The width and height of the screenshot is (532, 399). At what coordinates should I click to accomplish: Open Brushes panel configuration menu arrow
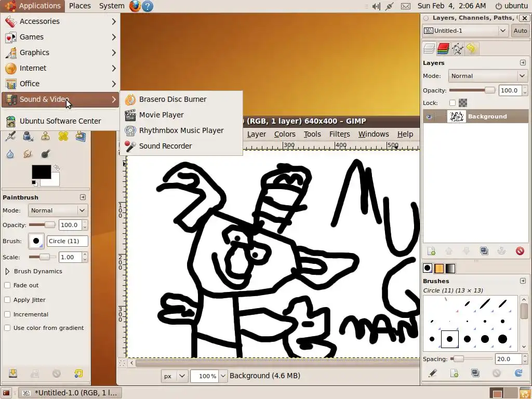(x=523, y=281)
